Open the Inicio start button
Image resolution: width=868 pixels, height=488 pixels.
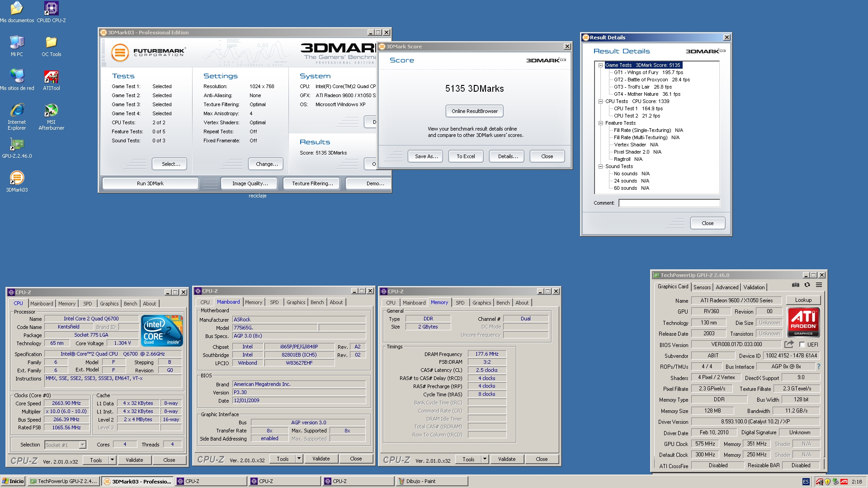[13, 482]
